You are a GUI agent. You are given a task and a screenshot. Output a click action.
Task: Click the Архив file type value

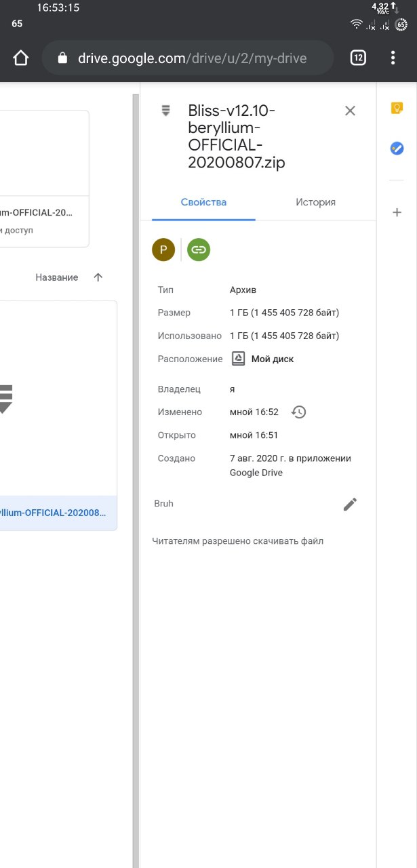tap(243, 290)
